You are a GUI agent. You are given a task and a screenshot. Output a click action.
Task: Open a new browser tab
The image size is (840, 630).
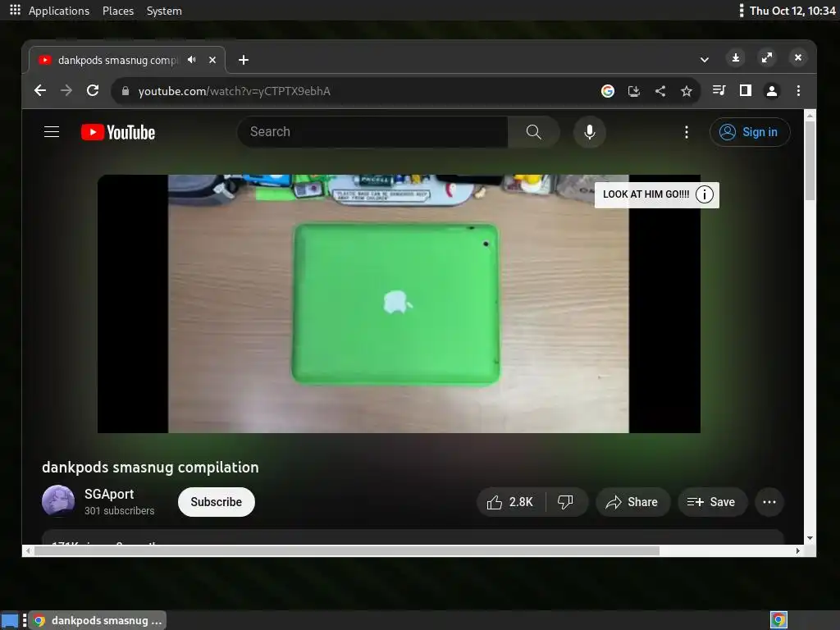(x=243, y=60)
